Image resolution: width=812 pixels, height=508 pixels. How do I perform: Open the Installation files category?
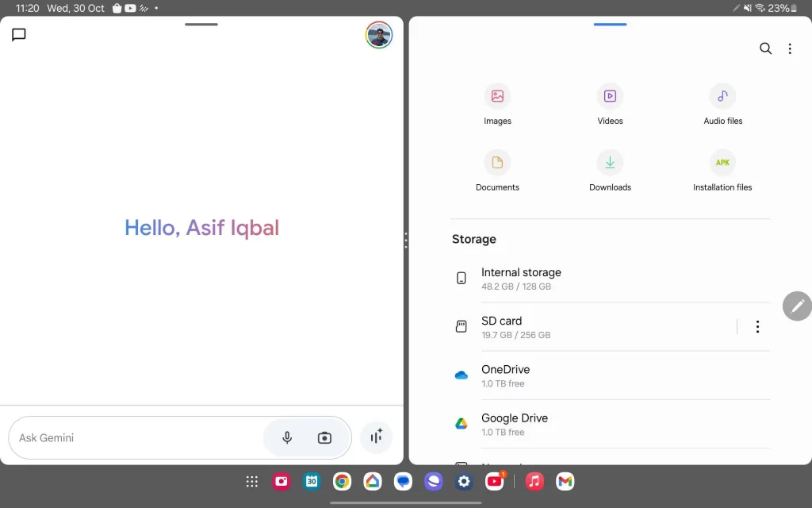pyautogui.click(x=722, y=170)
